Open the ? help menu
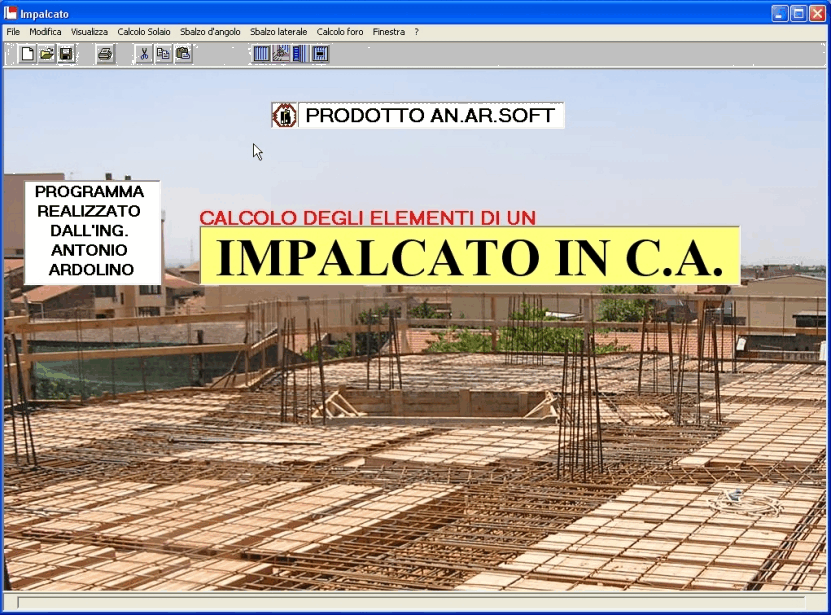This screenshot has width=831, height=615. click(417, 32)
